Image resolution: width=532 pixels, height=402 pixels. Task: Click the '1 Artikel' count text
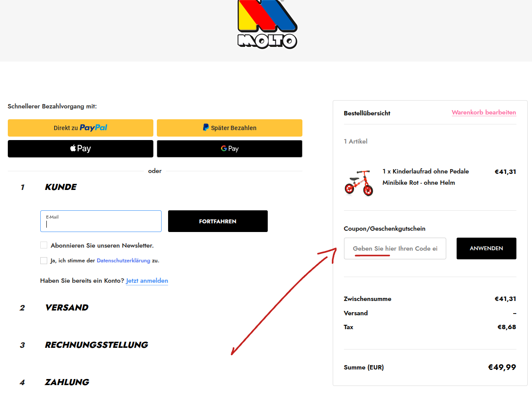pos(356,141)
